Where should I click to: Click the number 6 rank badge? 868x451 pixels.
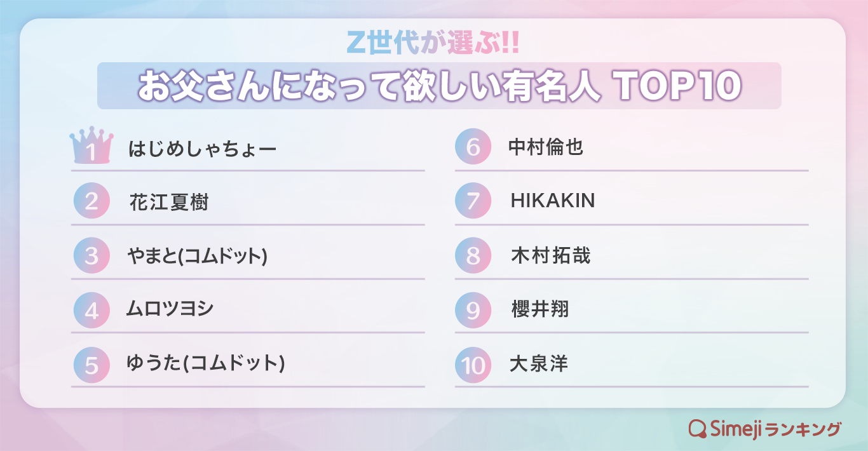click(473, 147)
